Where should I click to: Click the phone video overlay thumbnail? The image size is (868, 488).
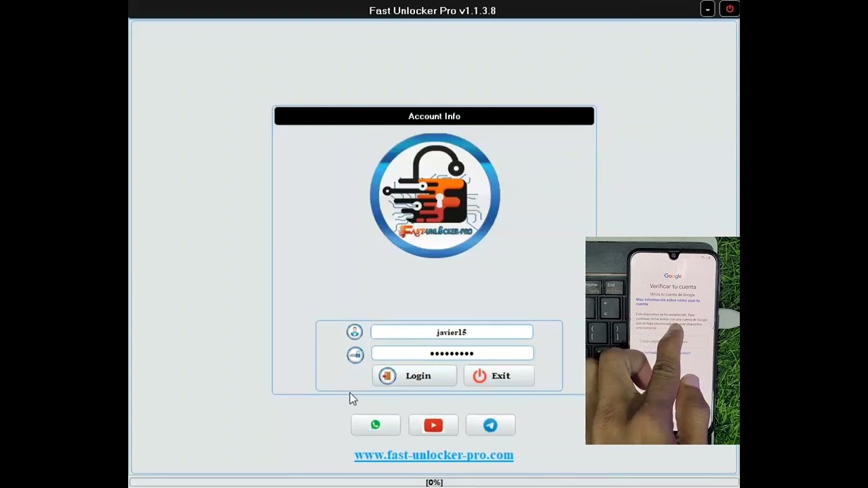click(x=662, y=340)
